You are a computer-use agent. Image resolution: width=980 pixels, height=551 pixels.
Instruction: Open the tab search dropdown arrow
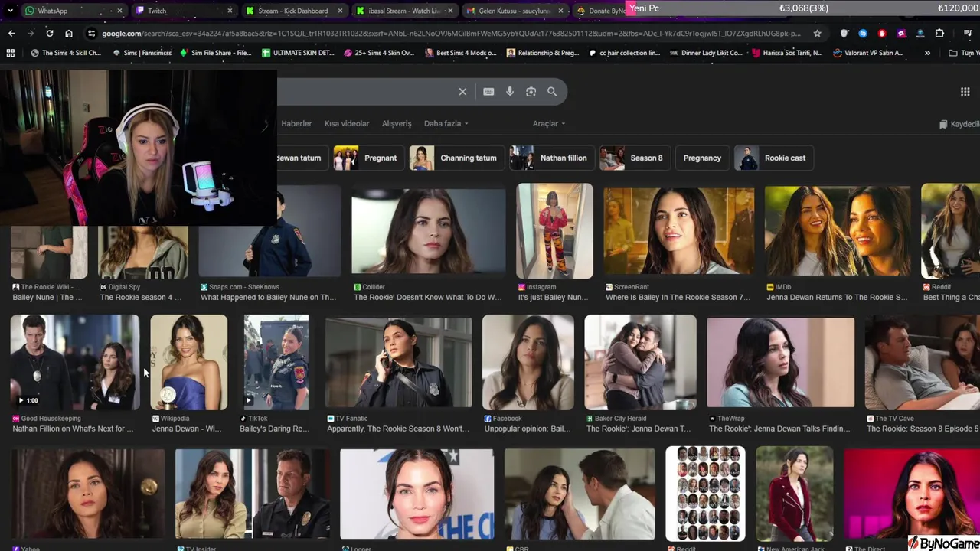tap(10, 11)
